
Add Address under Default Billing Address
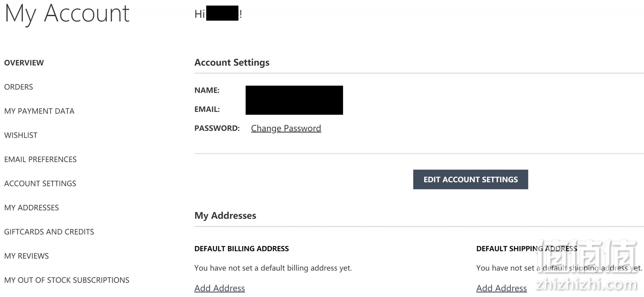click(220, 288)
